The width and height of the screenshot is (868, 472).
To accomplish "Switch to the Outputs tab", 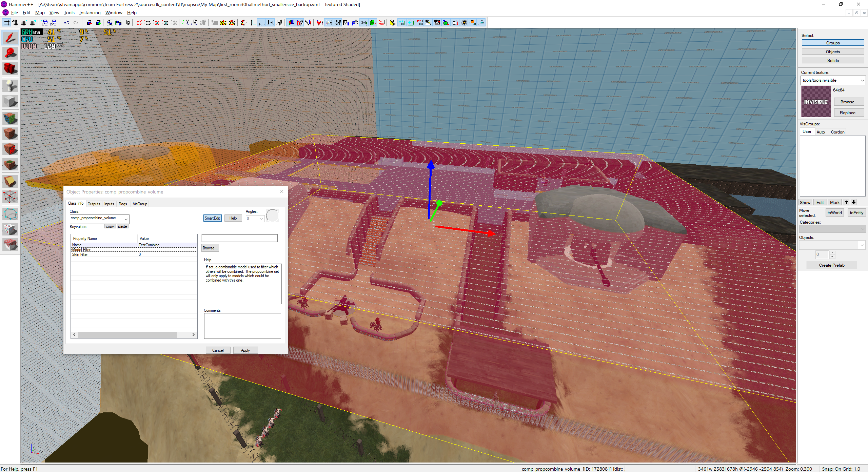I will coord(94,204).
